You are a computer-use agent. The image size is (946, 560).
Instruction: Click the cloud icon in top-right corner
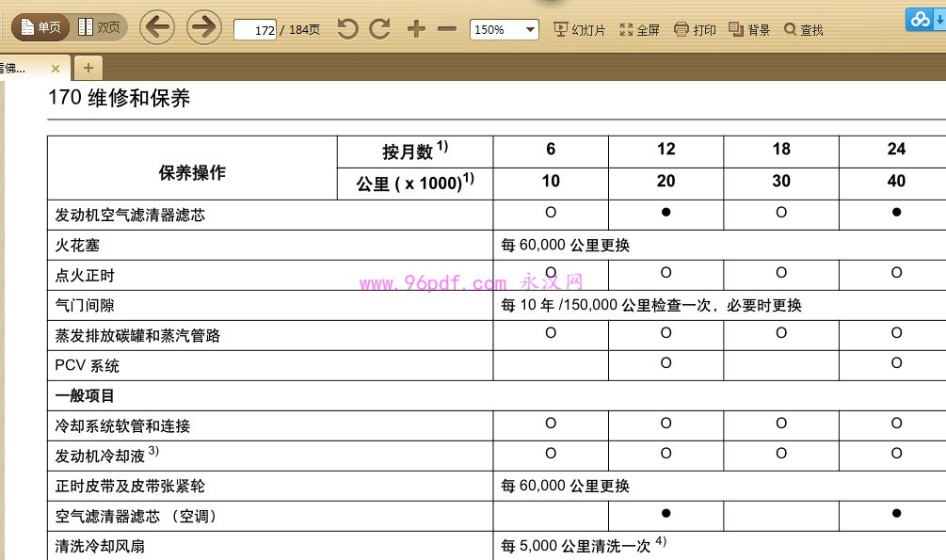tap(918, 18)
